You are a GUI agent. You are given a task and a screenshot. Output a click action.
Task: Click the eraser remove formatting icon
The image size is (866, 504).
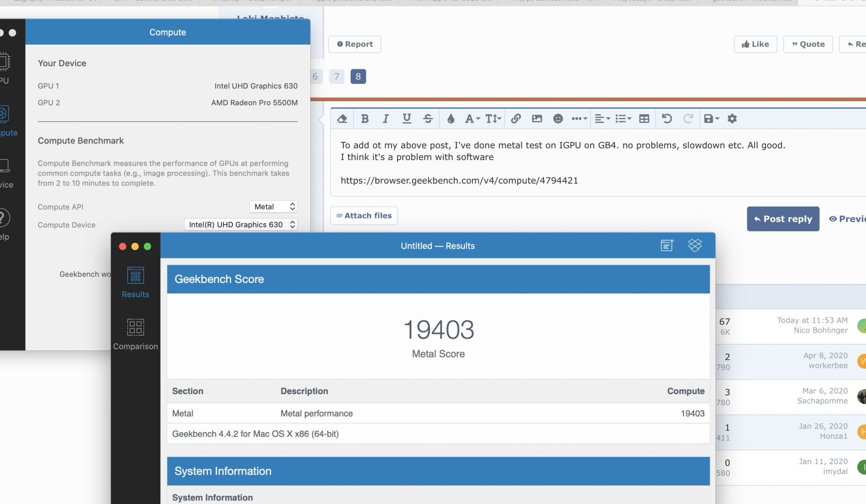(x=342, y=119)
